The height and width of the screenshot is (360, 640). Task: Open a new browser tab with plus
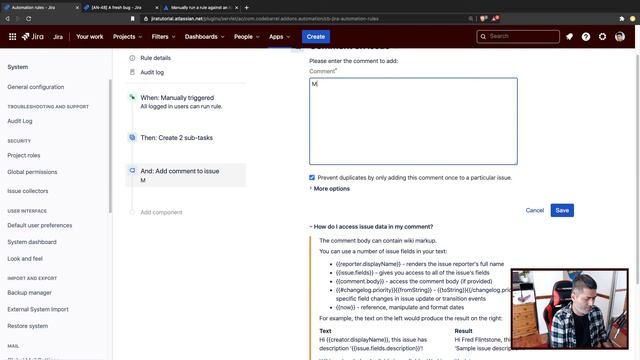(247, 7)
